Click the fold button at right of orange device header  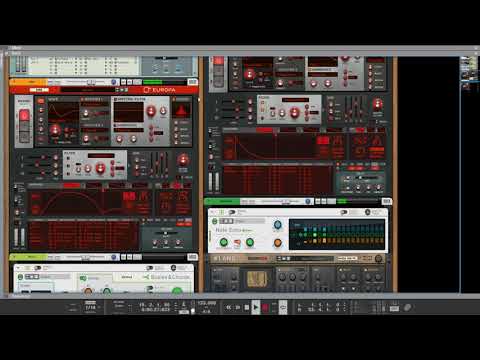[192, 82]
